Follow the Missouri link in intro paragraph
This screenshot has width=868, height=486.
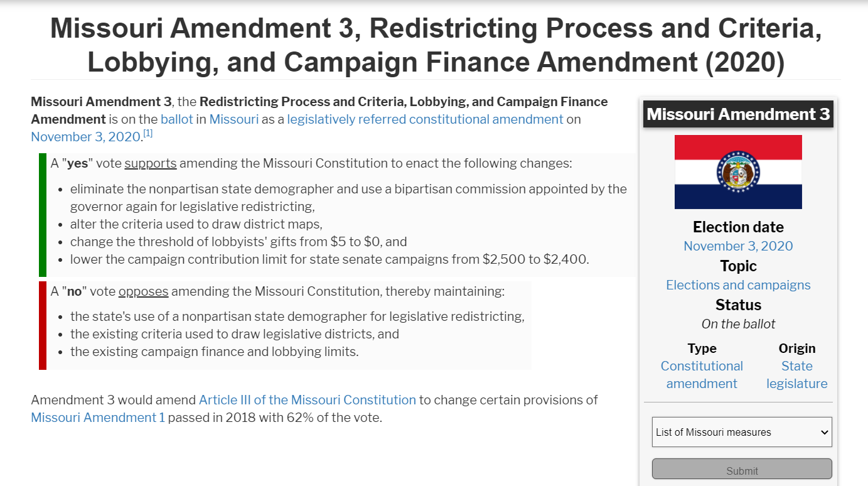(x=234, y=119)
